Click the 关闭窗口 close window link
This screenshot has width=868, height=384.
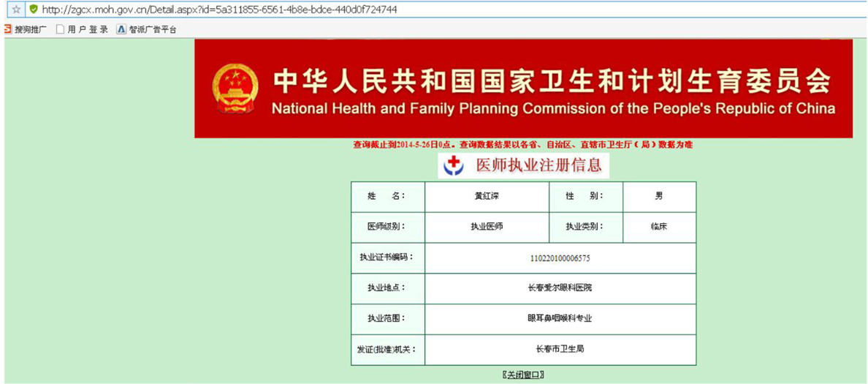(523, 375)
